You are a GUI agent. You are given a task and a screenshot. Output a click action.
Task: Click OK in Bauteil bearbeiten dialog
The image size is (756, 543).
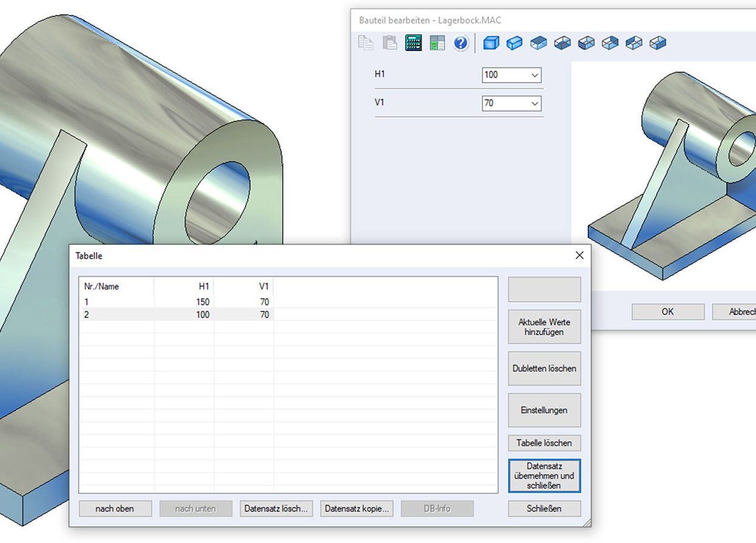click(x=668, y=311)
